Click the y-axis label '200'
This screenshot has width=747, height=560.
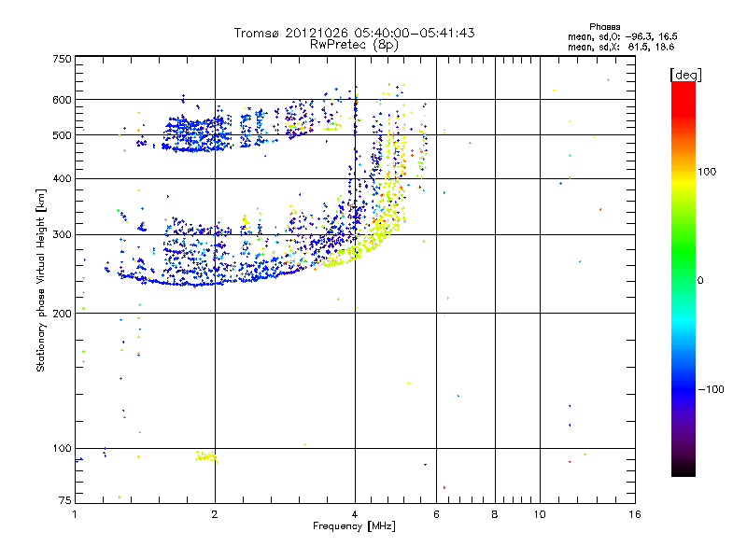click(62, 314)
